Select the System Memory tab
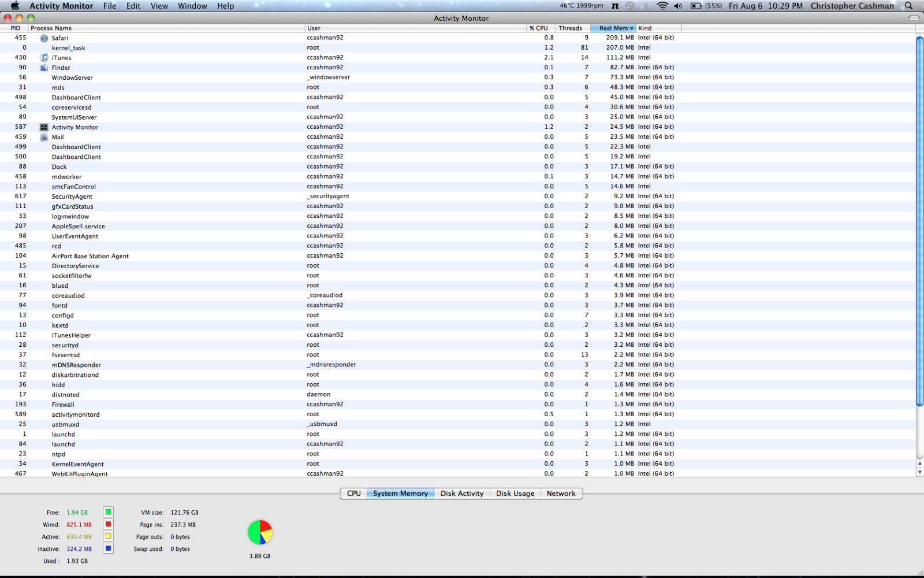This screenshot has width=924, height=578. (400, 494)
